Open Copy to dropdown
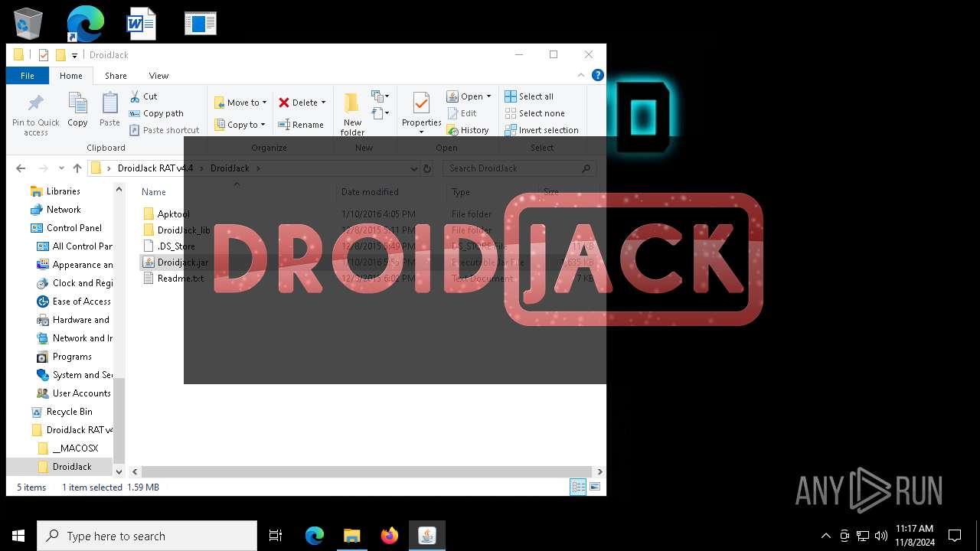Screen dimensions: 980x551 240,125
